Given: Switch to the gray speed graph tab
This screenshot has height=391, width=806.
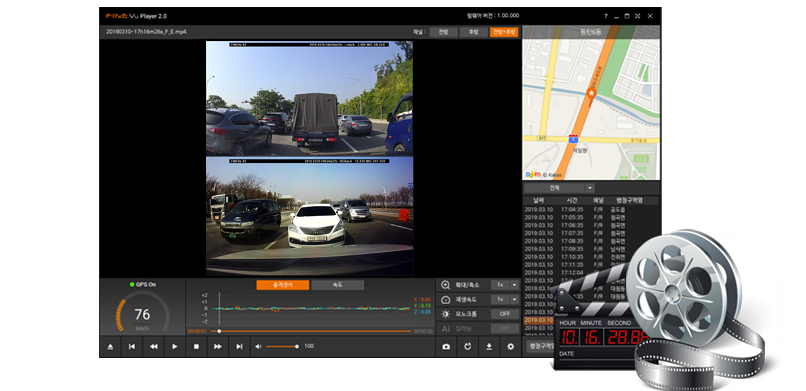Looking at the screenshot, I should click(338, 285).
